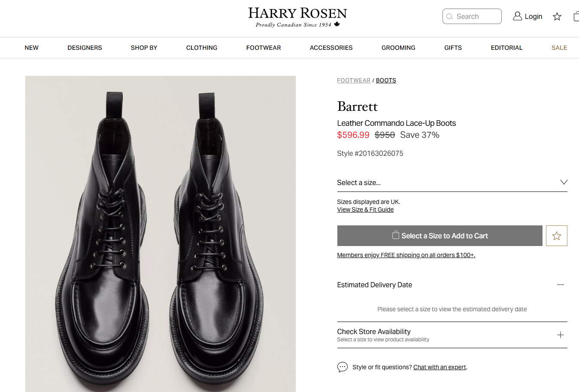Viewport: 579px width, 392px height.
Task: Open the shopping bag icon in header
Action: (x=576, y=16)
